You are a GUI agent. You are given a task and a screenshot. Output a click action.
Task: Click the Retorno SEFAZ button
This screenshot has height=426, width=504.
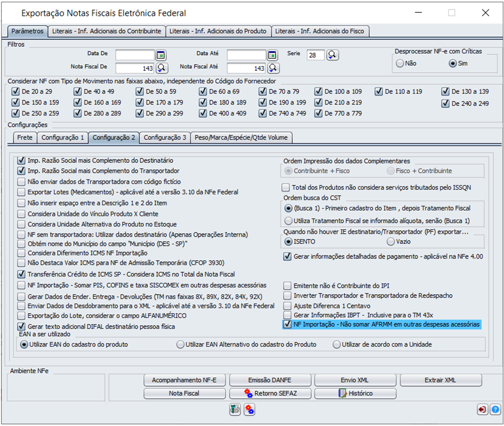(270, 393)
